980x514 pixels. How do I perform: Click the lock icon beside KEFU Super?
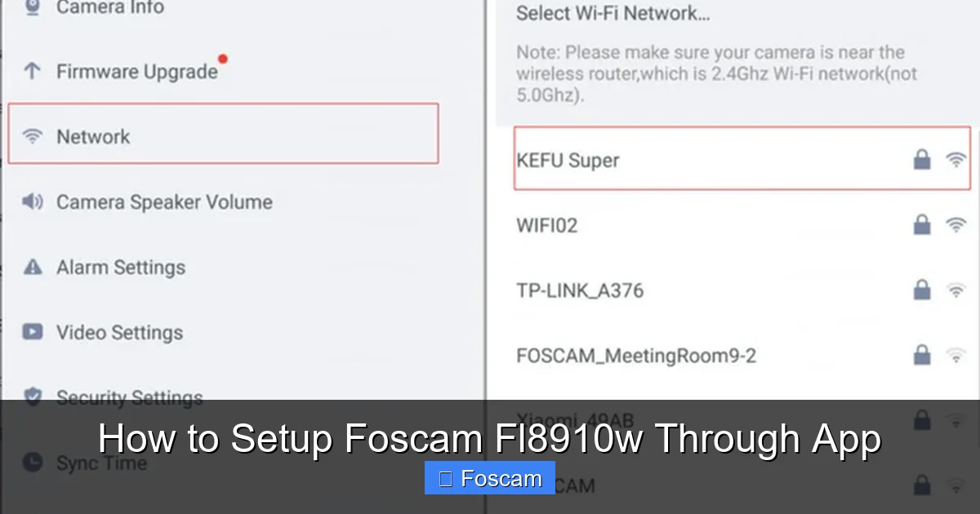(x=921, y=160)
